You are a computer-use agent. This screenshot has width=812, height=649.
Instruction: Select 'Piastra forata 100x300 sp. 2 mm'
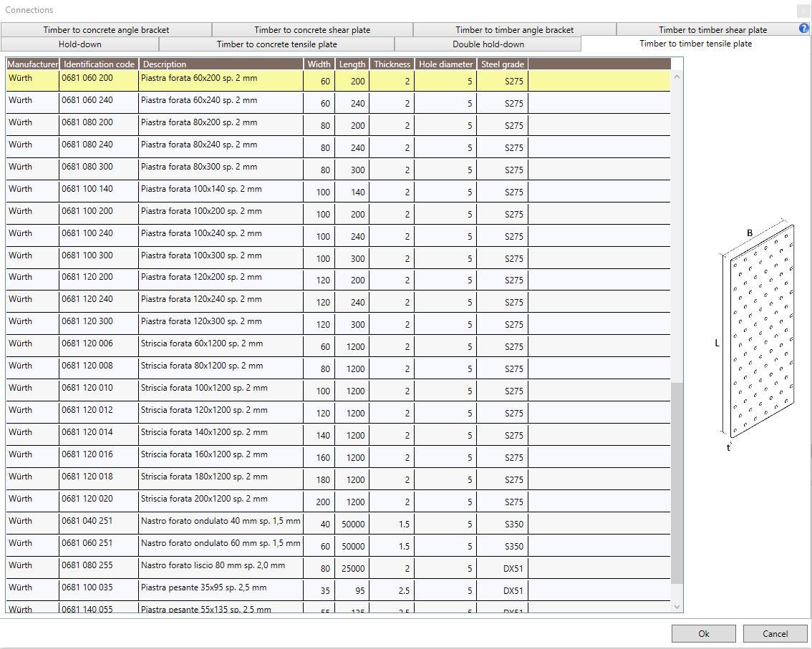(x=338, y=258)
